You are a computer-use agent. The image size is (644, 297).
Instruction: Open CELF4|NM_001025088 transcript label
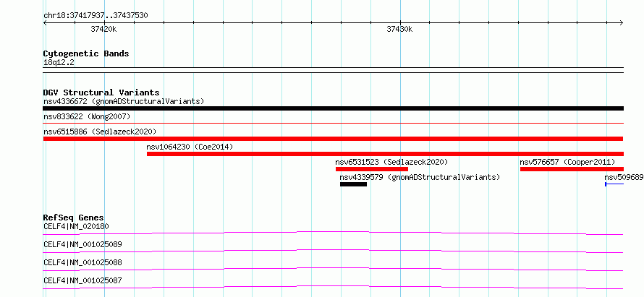coord(82,262)
